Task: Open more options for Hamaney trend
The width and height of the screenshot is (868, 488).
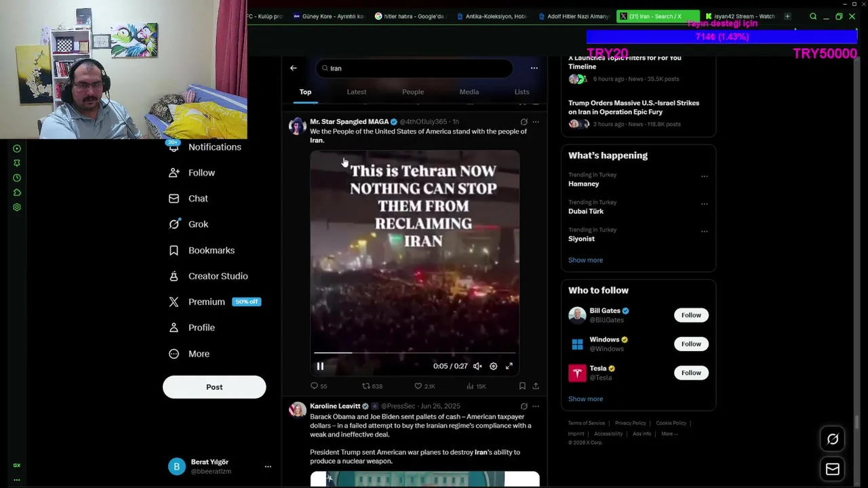Action: pyautogui.click(x=704, y=176)
